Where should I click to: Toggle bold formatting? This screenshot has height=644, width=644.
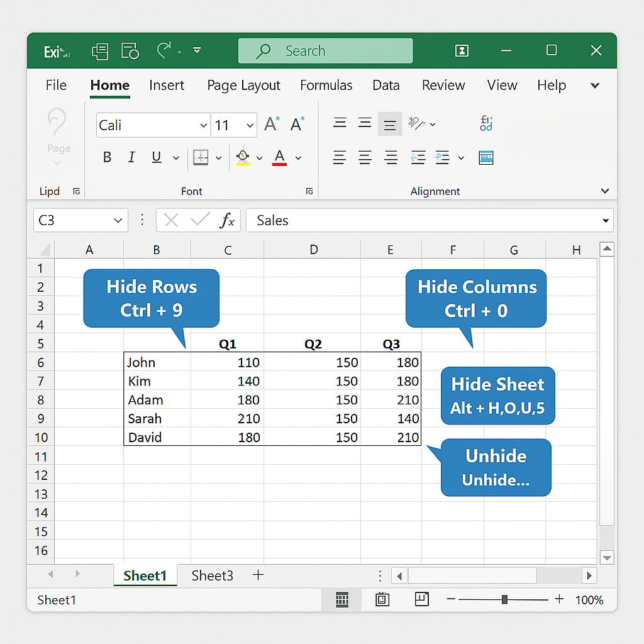pyautogui.click(x=107, y=157)
